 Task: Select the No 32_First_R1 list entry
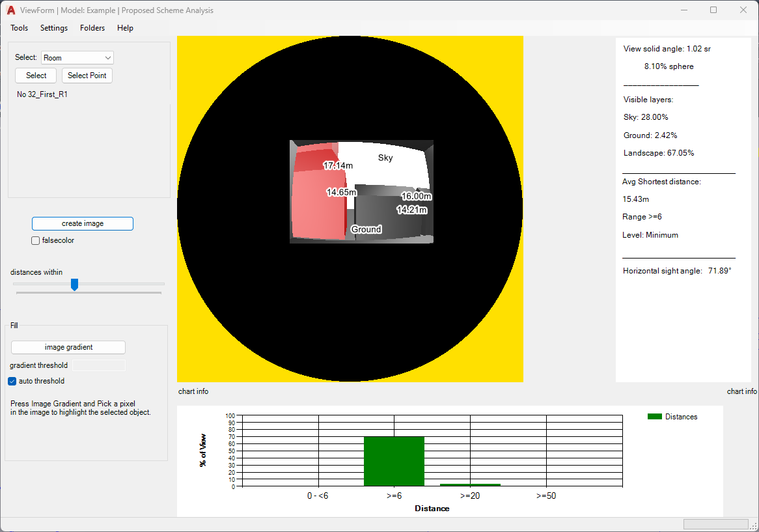42,94
